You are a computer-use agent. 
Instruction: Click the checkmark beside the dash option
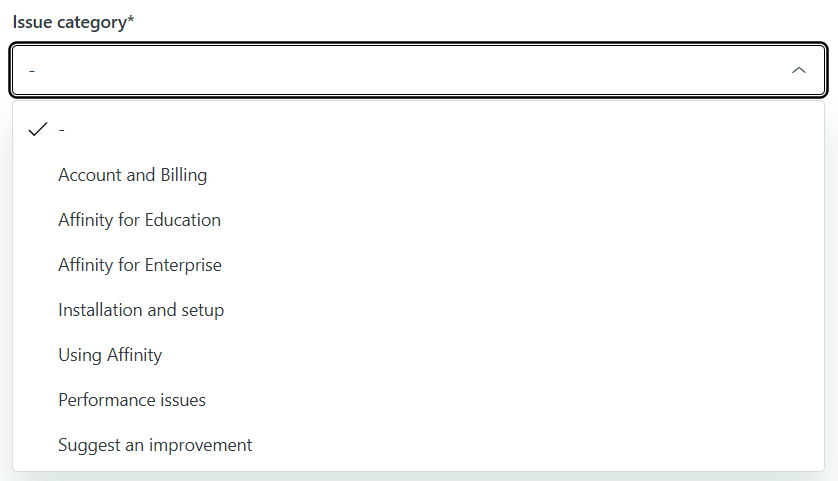pos(39,130)
